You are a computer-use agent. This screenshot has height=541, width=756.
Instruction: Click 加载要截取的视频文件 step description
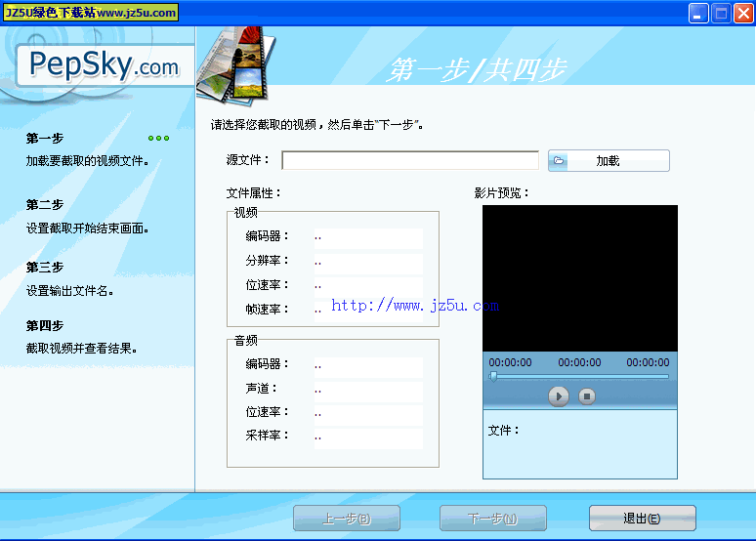point(87,161)
